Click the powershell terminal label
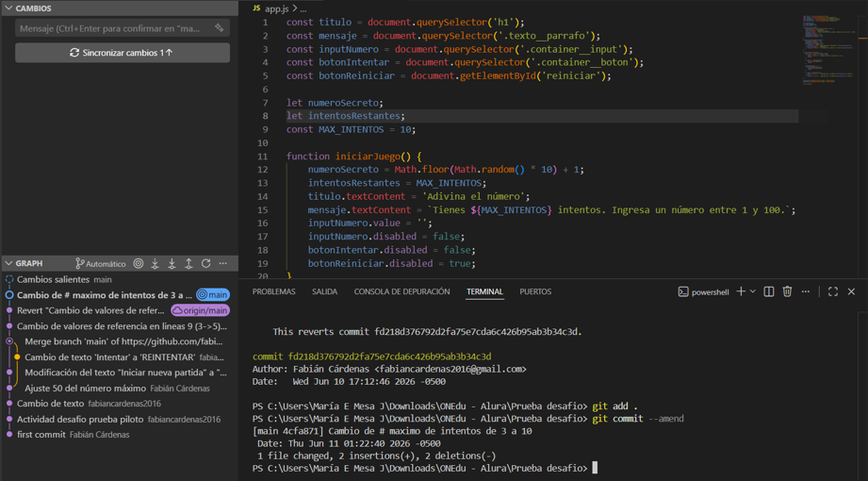This screenshot has height=481, width=868. [704, 292]
